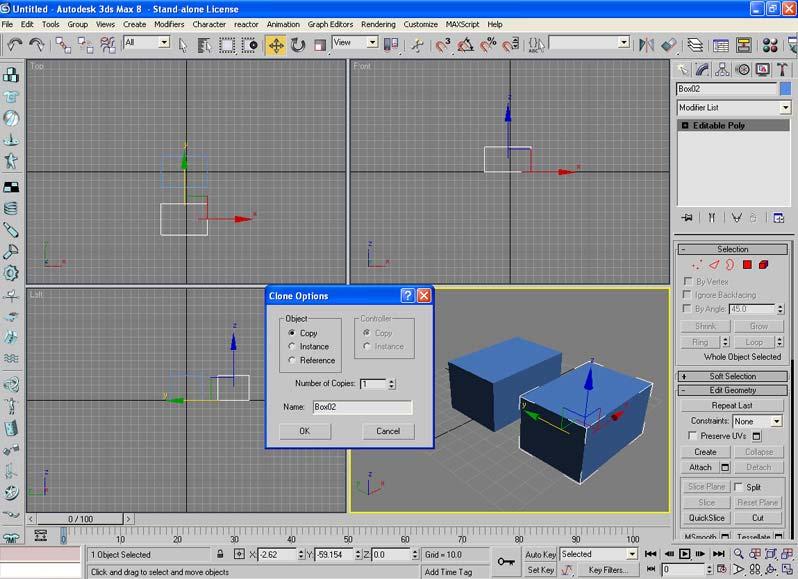
Task: Select the Reference object radio option
Action: point(292,360)
